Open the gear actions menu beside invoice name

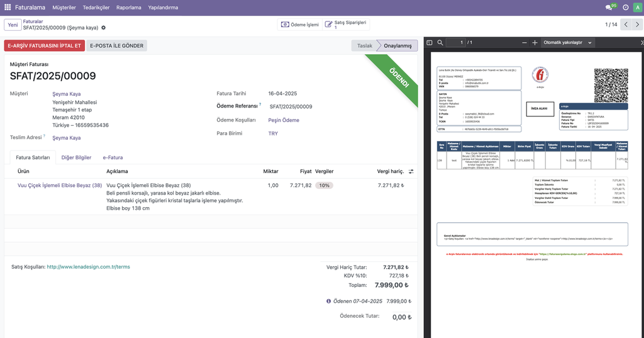coord(104,28)
